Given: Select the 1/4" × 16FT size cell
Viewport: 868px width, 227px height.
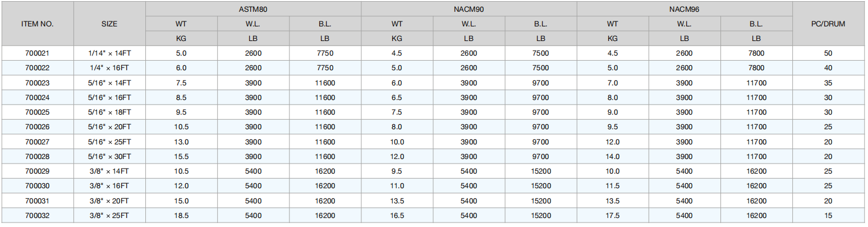Looking at the screenshot, I should (x=110, y=68).
